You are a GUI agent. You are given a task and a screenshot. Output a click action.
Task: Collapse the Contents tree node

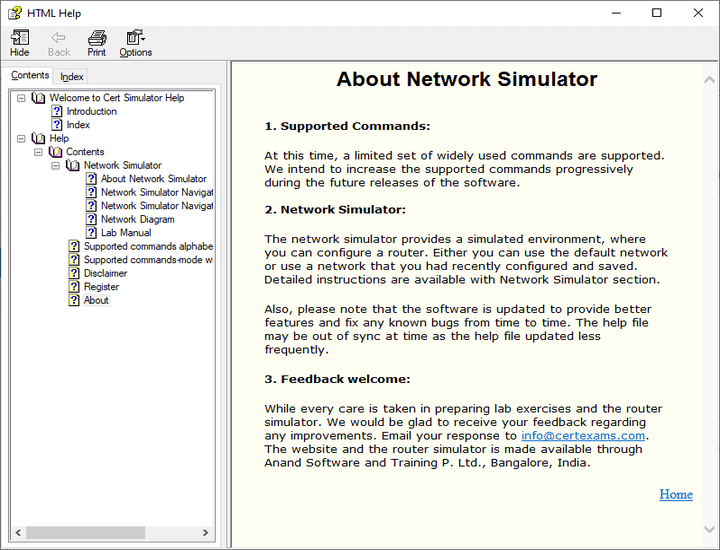tap(38, 152)
